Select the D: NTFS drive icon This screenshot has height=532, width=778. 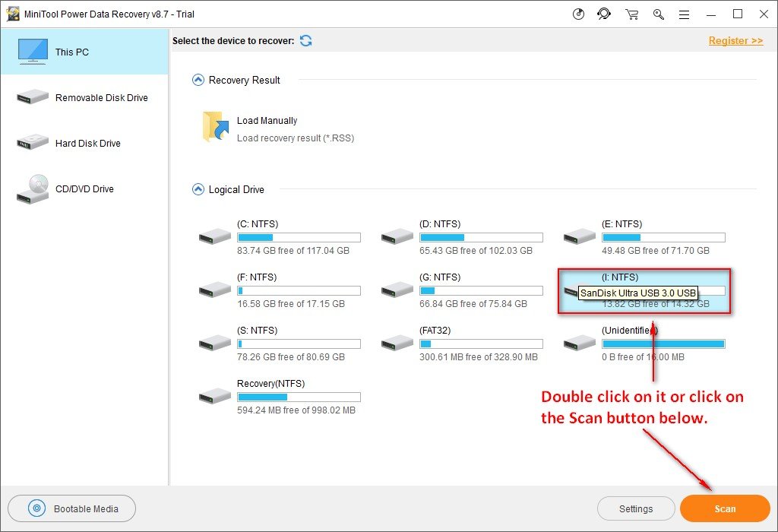click(x=397, y=236)
